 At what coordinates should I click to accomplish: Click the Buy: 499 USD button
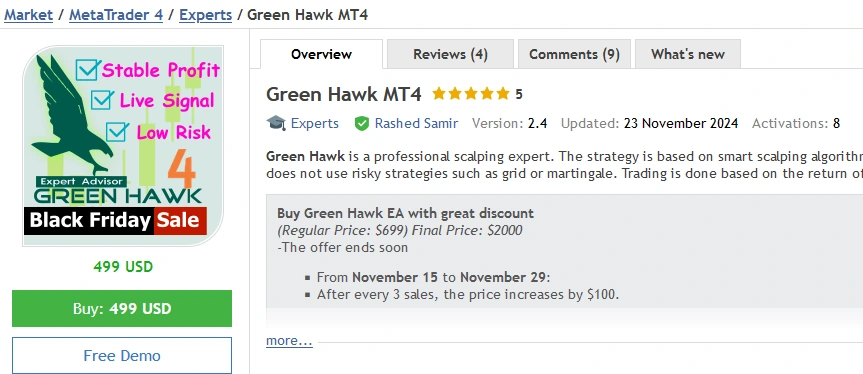coord(122,309)
